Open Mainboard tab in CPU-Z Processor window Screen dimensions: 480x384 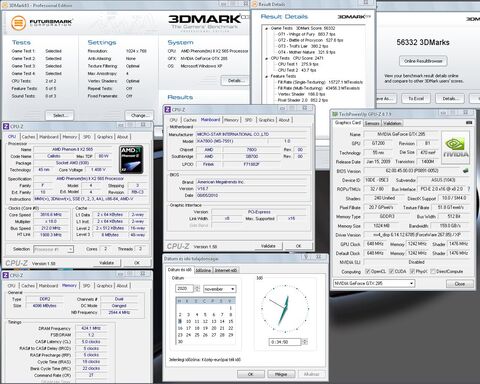[49, 137]
